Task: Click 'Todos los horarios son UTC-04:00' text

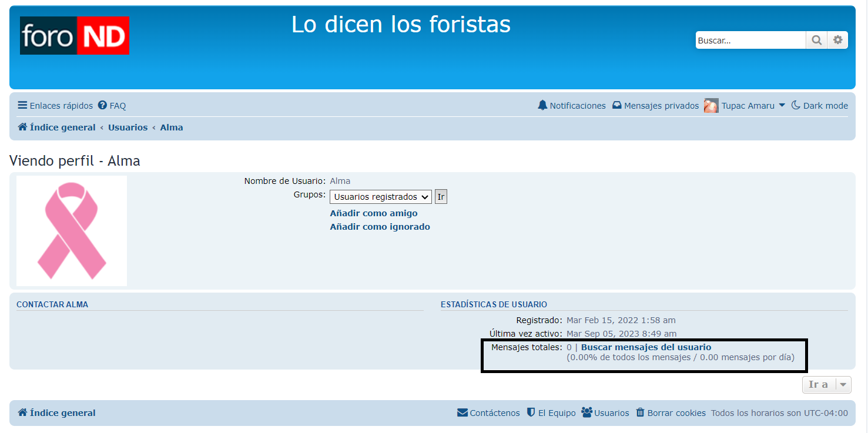Action: (779, 413)
